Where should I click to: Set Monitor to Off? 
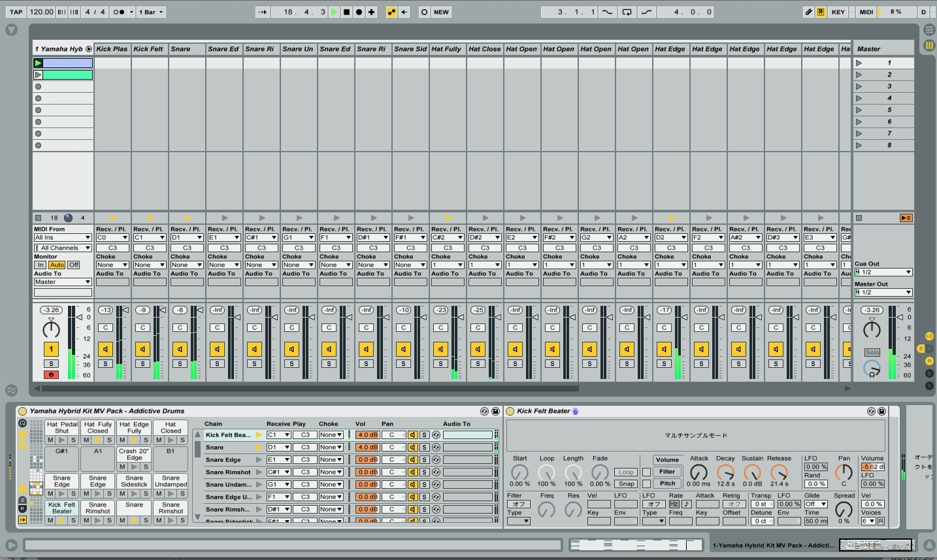tap(73, 265)
